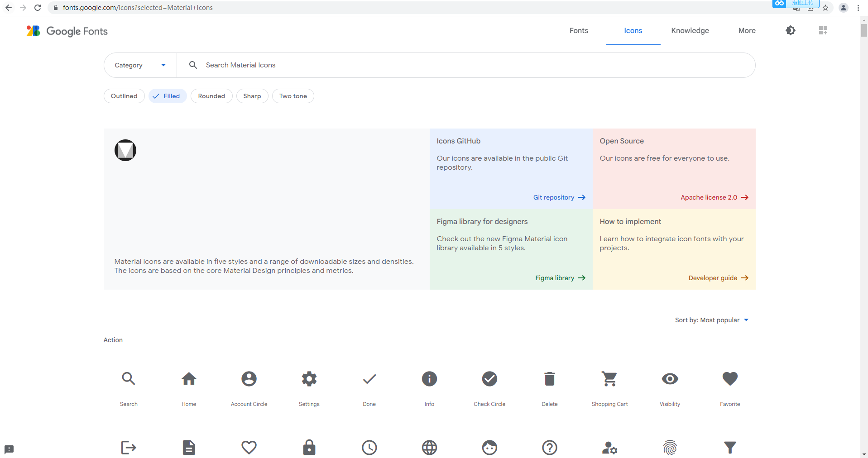Select the document description icon
The height and width of the screenshot is (458, 868).
[189, 448]
